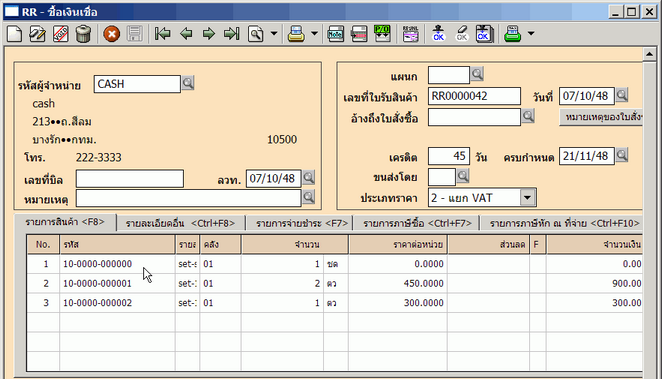Cancel with the red X icon

click(x=111, y=34)
